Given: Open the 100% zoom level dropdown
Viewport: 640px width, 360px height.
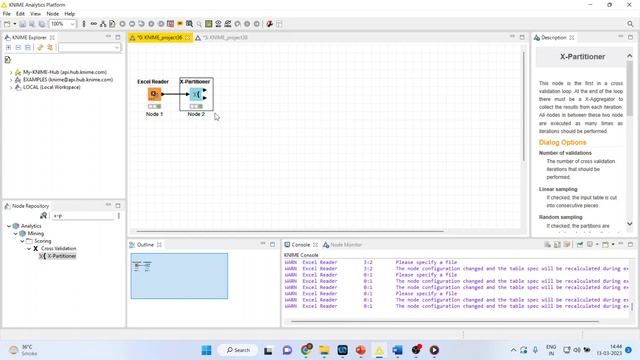Looking at the screenshot, I should tap(72, 24).
